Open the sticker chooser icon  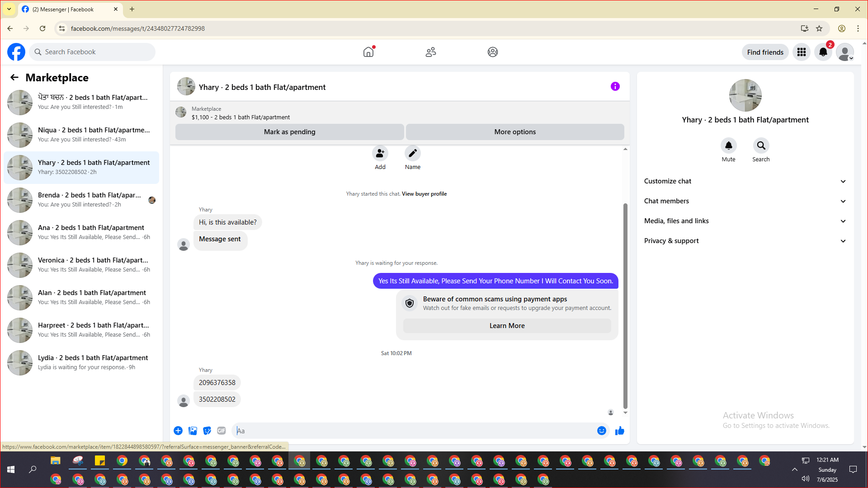pyautogui.click(x=207, y=431)
